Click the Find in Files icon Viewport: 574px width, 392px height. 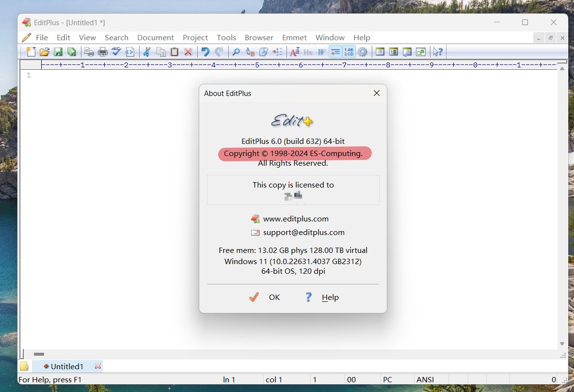264,52
